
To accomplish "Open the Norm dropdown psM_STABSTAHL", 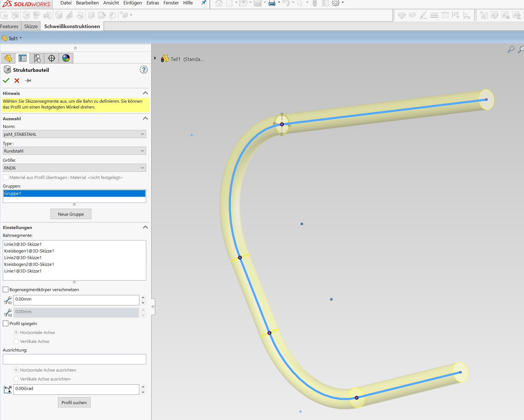I will 74,134.
